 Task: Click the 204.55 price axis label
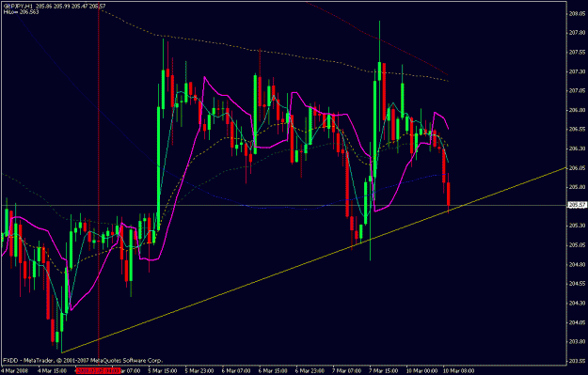tap(577, 284)
